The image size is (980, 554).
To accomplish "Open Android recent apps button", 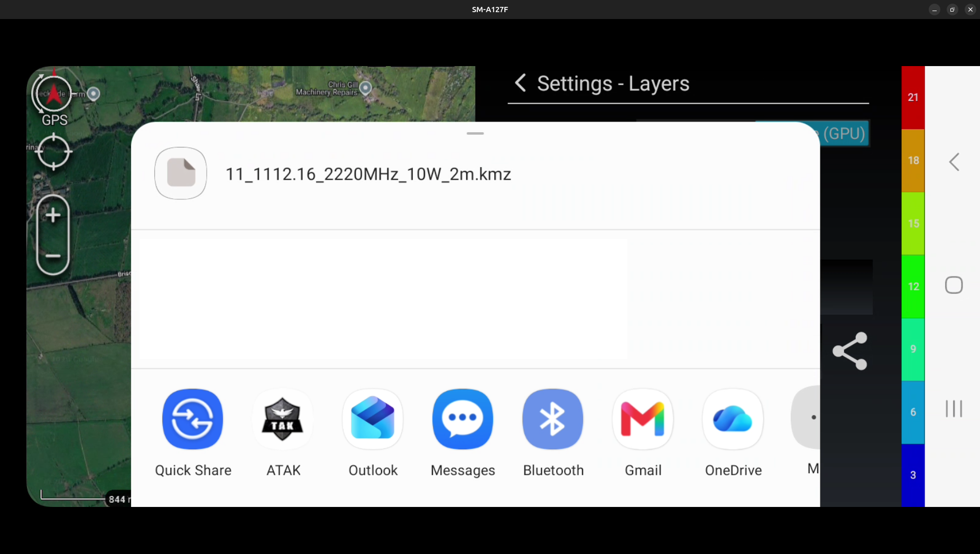I will (x=954, y=409).
